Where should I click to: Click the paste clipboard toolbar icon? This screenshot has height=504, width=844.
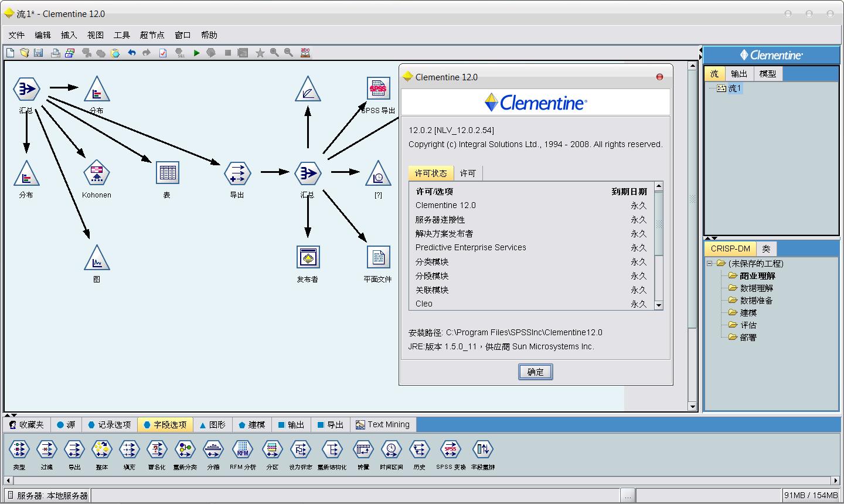[115, 53]
